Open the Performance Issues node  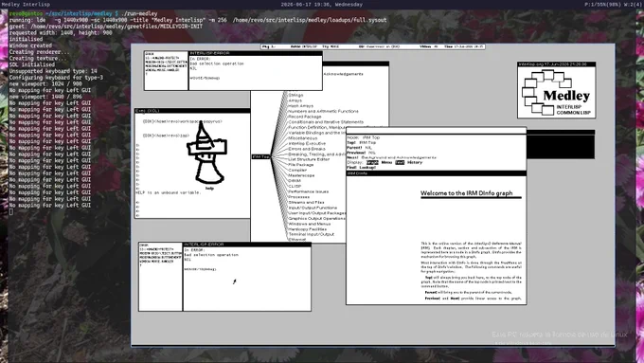[x=309, y=191]
